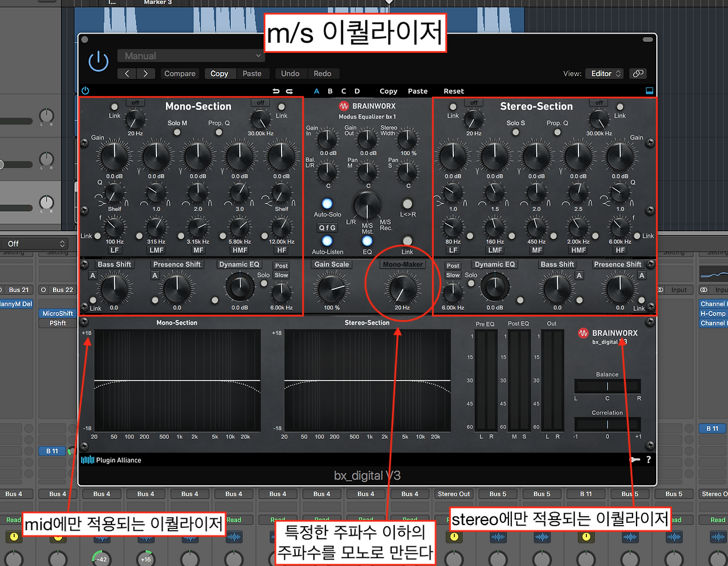Click blue panel icon at toolbar's right end
Image resolution: width=728 pixels, height=566 pixels.
click(x=649, y=91)
